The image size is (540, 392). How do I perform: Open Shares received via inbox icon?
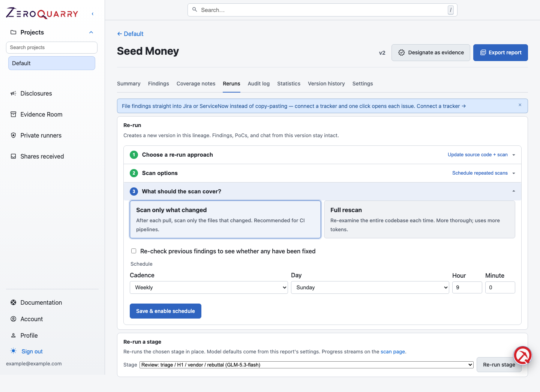pos(13,156)
